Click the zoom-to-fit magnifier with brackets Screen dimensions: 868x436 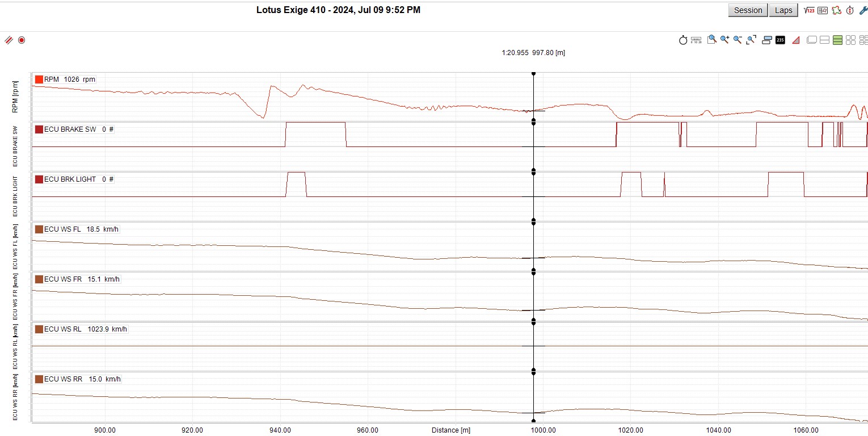coord(751,40)
